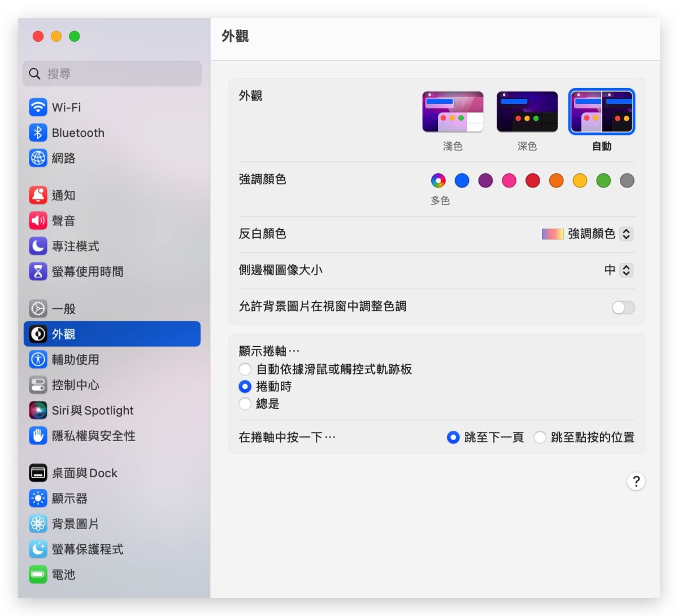678x616 pixels.
Task: Choose the 總是 scroll bar option
Action: pos(245,404)
